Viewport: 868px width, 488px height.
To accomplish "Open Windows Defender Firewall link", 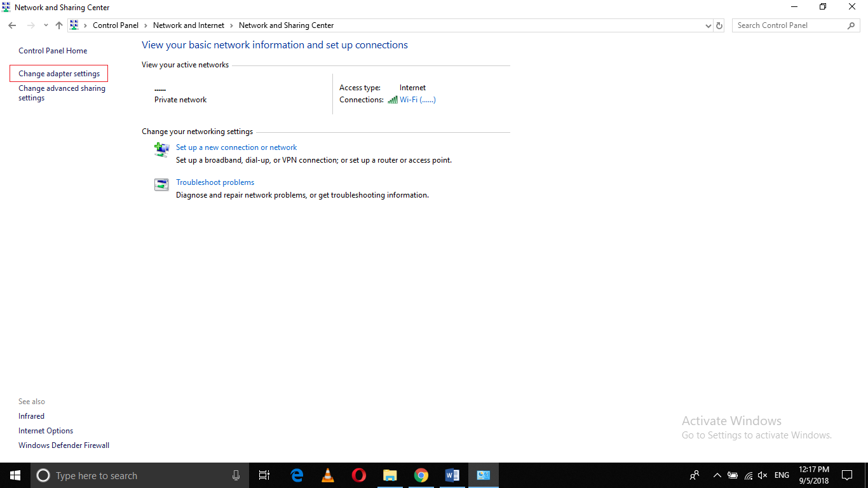I will 64,445.
